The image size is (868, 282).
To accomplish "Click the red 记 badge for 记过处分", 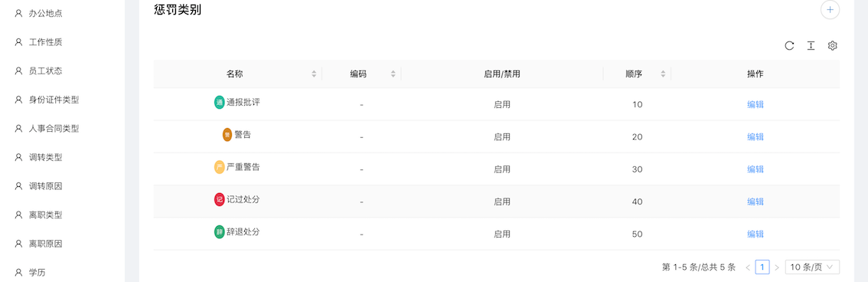I will 219,199.
